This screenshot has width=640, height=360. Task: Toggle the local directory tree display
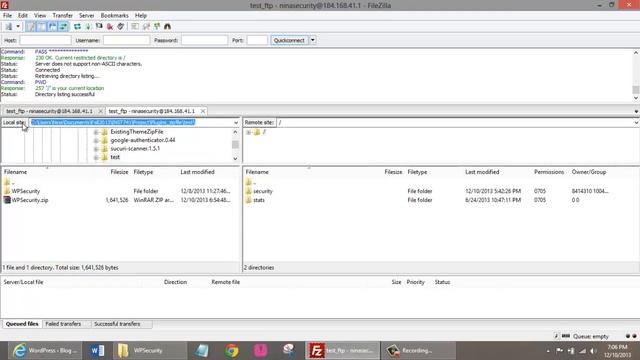click(42, 27)
